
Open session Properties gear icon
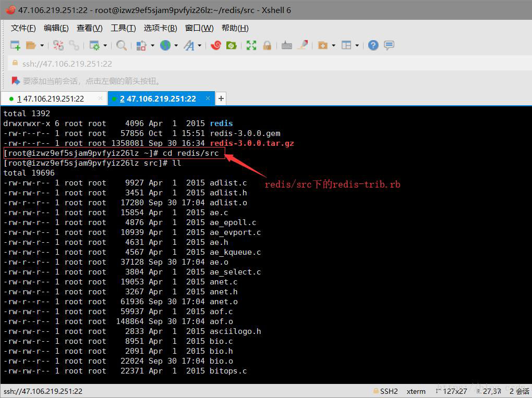94,45
